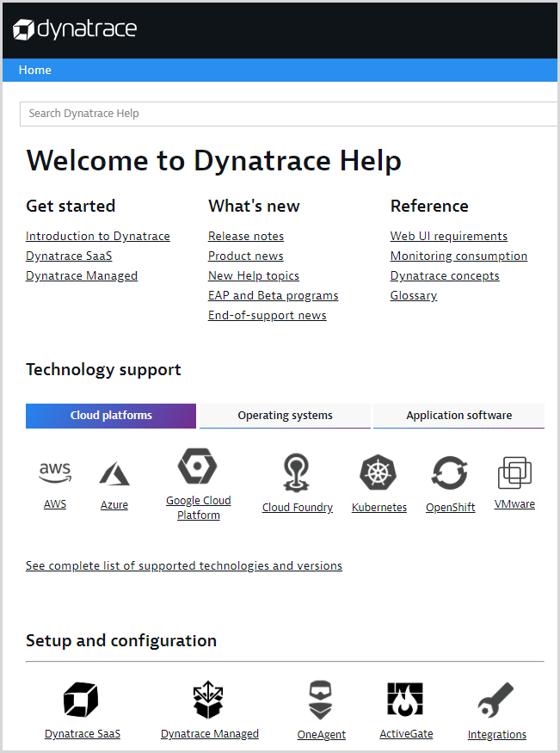This screenshot has width=560, height=753.
Task: Select the Kubernetes helm wheel icon
Action: coord(378,472)
